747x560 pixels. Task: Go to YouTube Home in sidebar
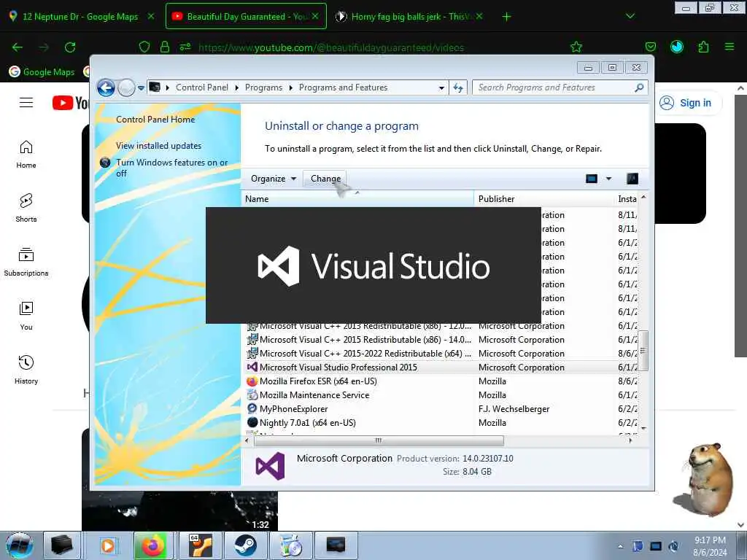(26, 155)
